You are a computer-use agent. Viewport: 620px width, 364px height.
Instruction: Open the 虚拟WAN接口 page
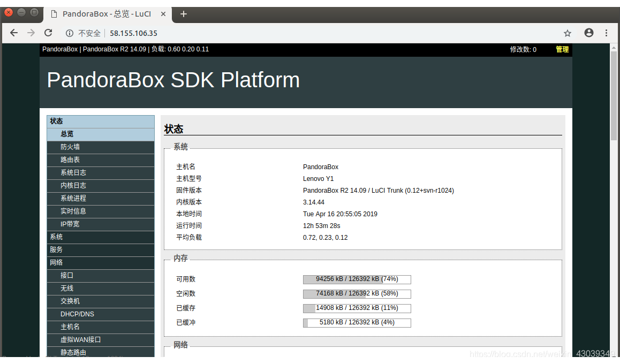(101, 340)
